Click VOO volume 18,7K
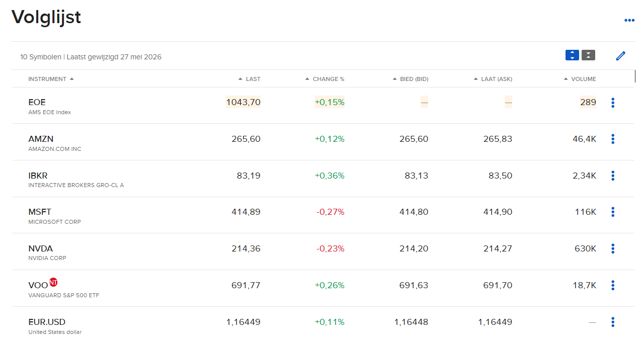Image resolution: width=644 pixels, height=341 pixels. coord(584,285)
